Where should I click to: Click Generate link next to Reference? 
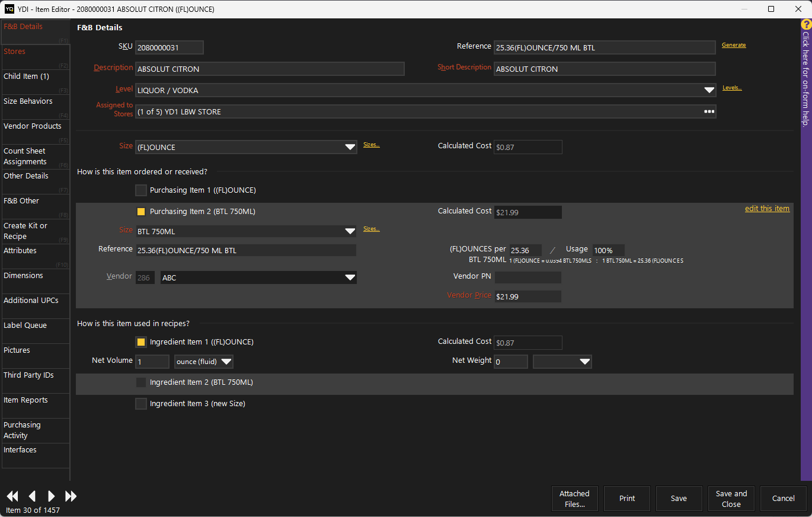(x=734, y=45)
